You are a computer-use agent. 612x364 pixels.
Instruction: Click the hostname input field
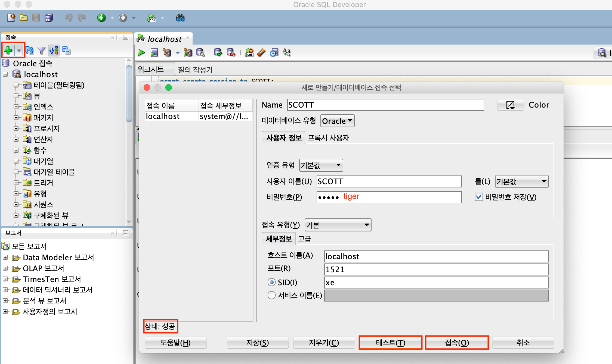pyautogui.click(x=436, y=256)
